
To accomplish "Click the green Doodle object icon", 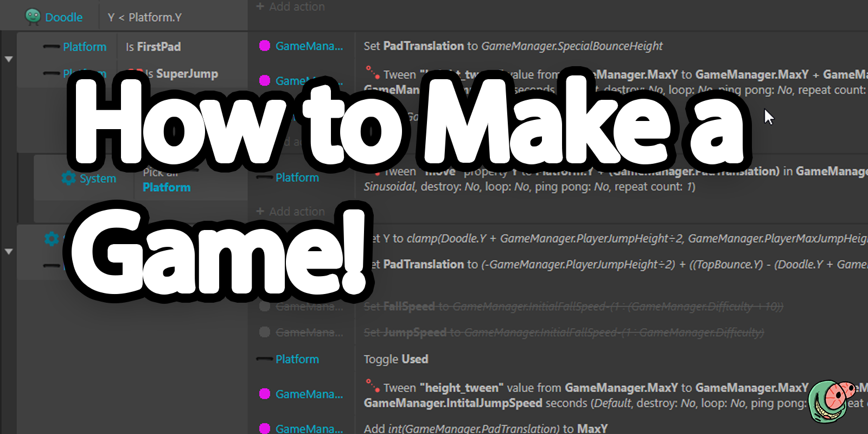I will point(33,17).
